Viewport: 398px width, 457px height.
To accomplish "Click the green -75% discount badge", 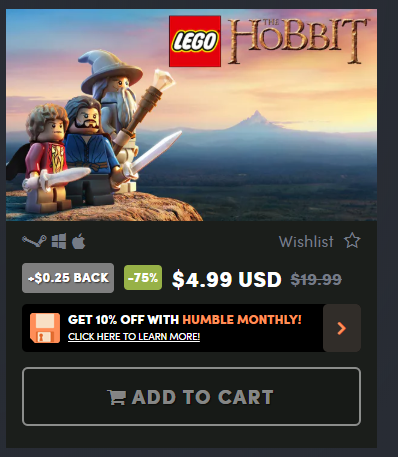I will click(x=143, y=277).
